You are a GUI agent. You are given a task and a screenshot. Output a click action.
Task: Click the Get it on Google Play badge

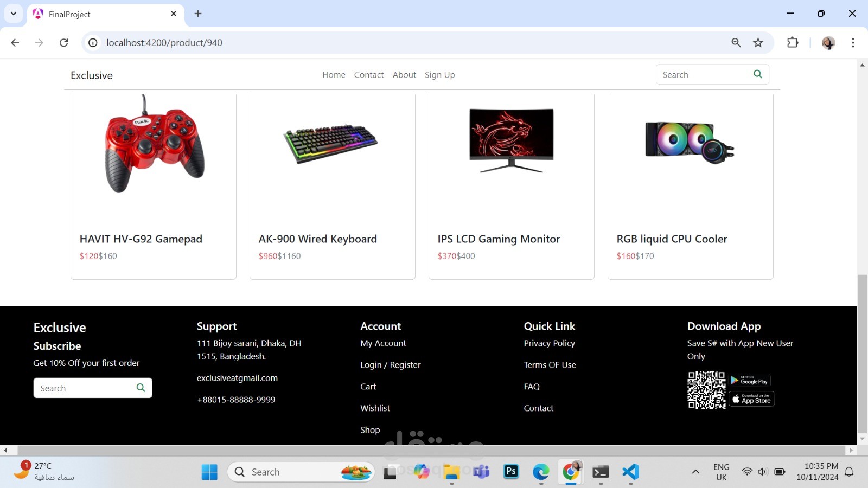[750, 381]
